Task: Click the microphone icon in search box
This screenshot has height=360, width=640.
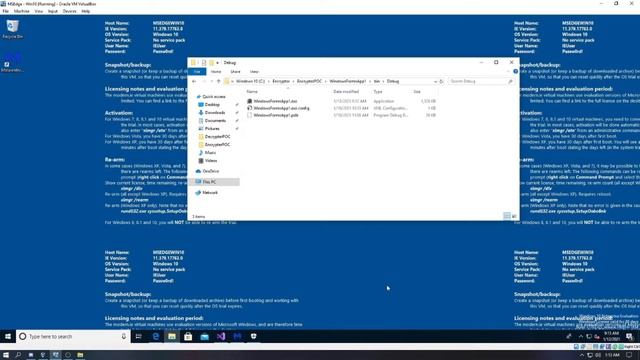Action: (x=124, y=336)
